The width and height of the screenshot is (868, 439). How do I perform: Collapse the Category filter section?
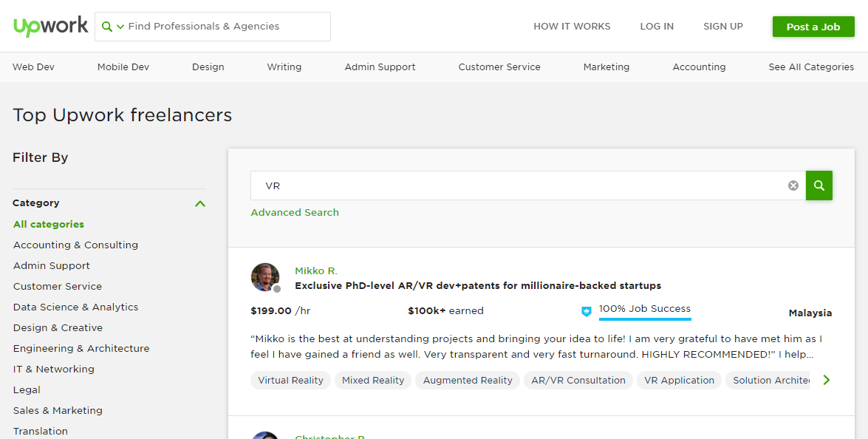click(x=200, y=203)
